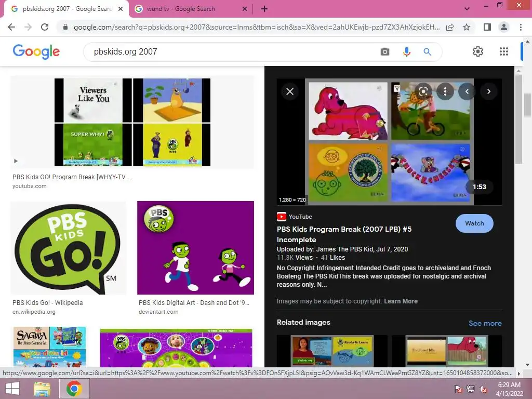532x399 pixels.
Task: Show next image in preview
Action: pos(488,91)
